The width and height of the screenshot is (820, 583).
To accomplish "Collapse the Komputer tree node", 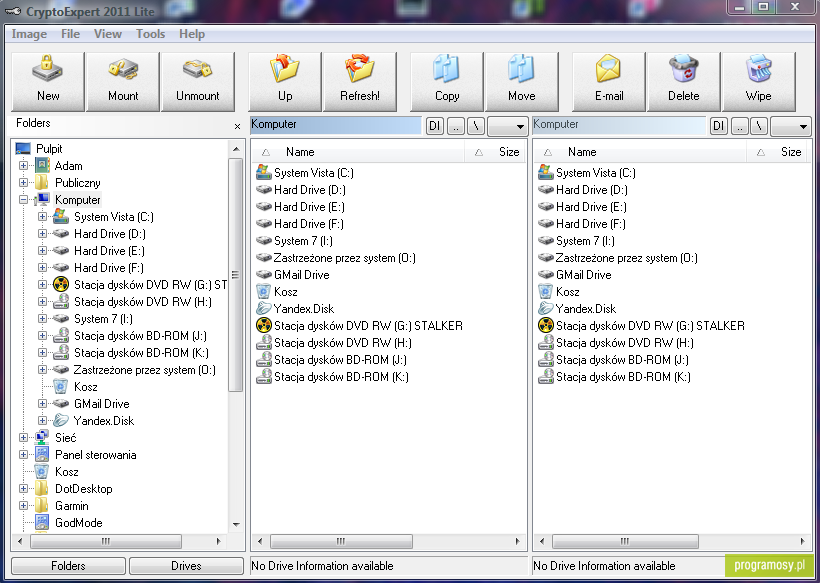I will click(23, 200).
